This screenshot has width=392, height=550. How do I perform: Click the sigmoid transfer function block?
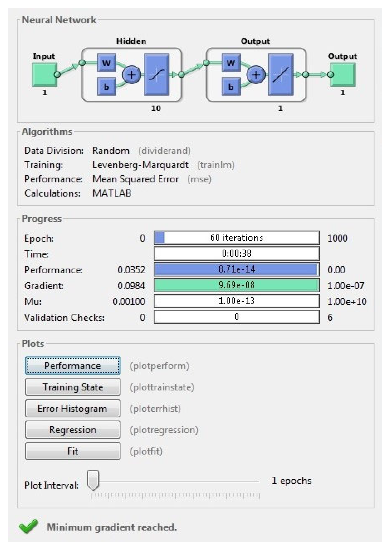pyautogui.click(x=156, y=75)
